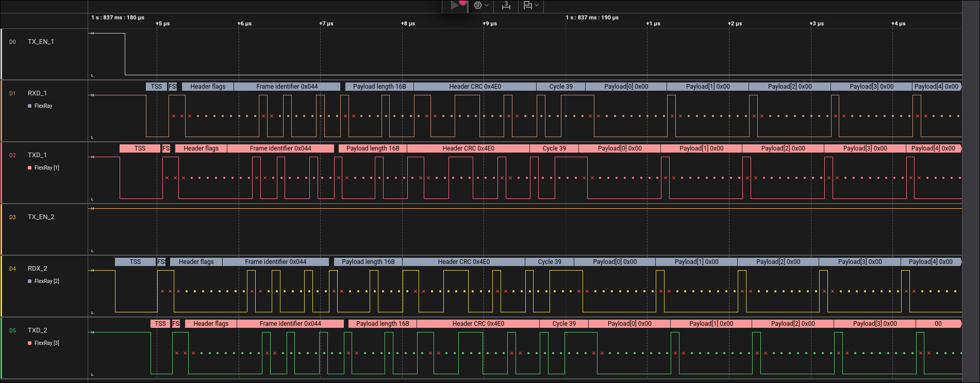This screenshot has height=383, width=980.
Task: Start capture with the play button
Action: click(x=455, y=5)
